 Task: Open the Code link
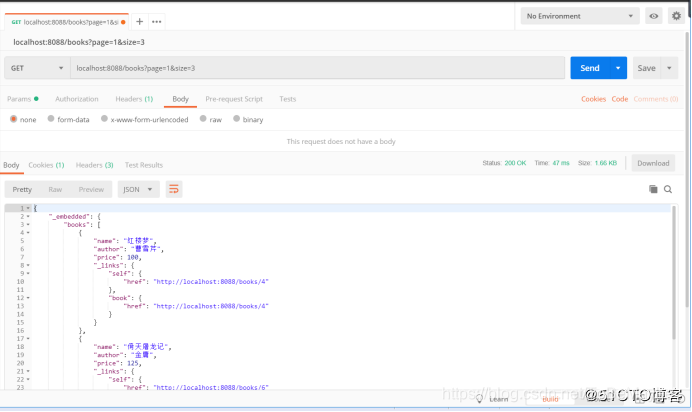tap(620, 99)
